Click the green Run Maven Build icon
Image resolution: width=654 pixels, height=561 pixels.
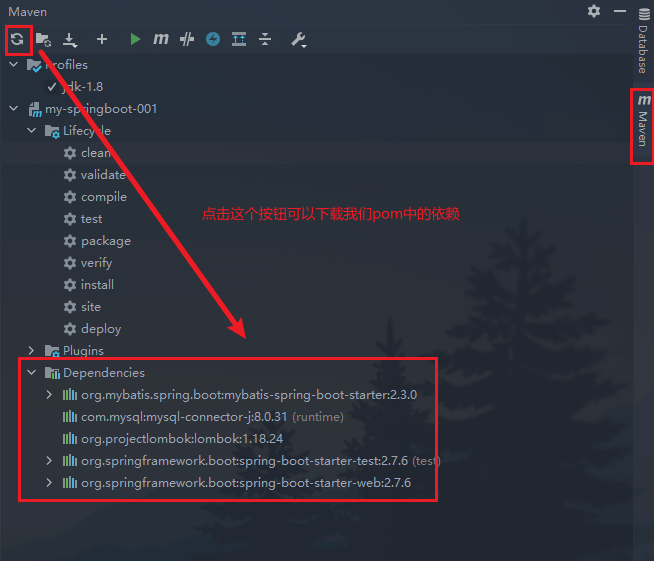[135, 39]
